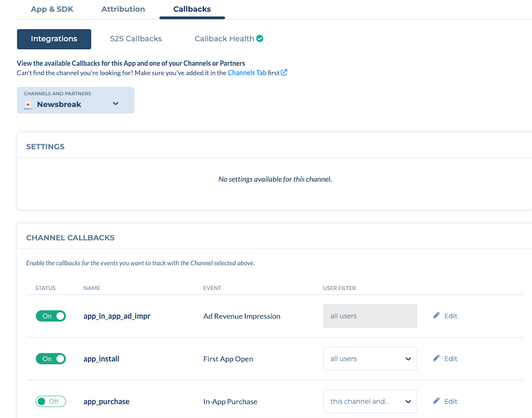Click the pencil icon for app_in_app_ad_impr
The height and width of the screenshot is (418, 532).
tap(436, 316)
